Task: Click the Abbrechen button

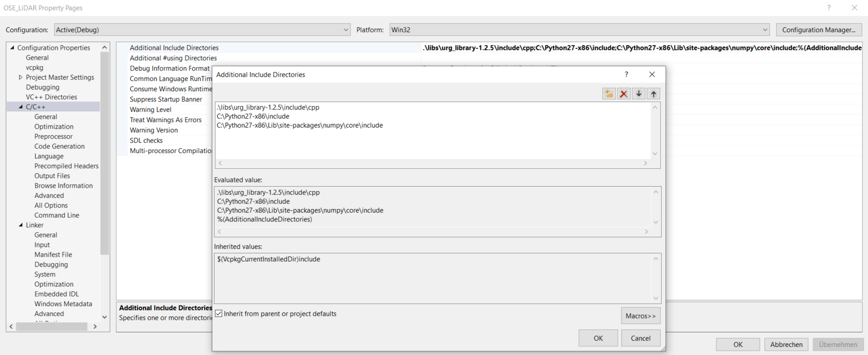Action: pyautogui.click(x=786, y=345)
